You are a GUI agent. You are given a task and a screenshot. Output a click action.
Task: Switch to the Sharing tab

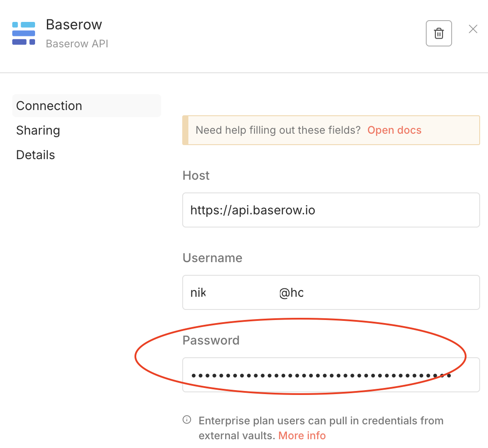pyautogui.click(x=38, y=130)
